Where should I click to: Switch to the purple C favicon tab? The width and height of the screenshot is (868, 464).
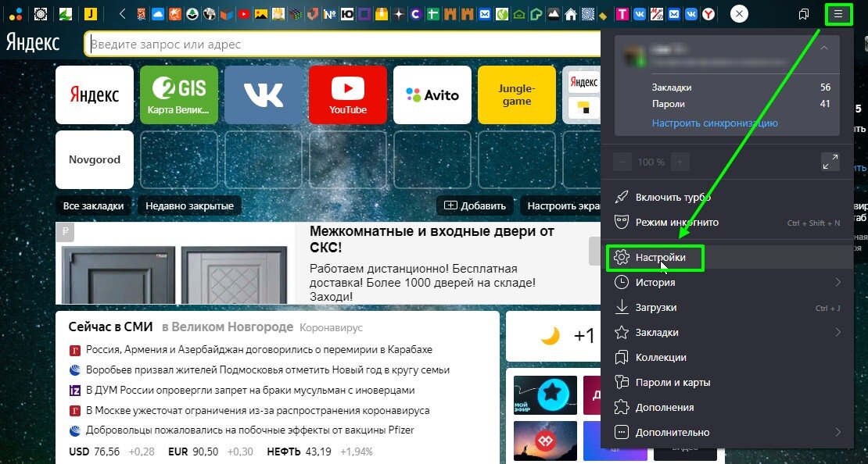(x=416, y=14)
